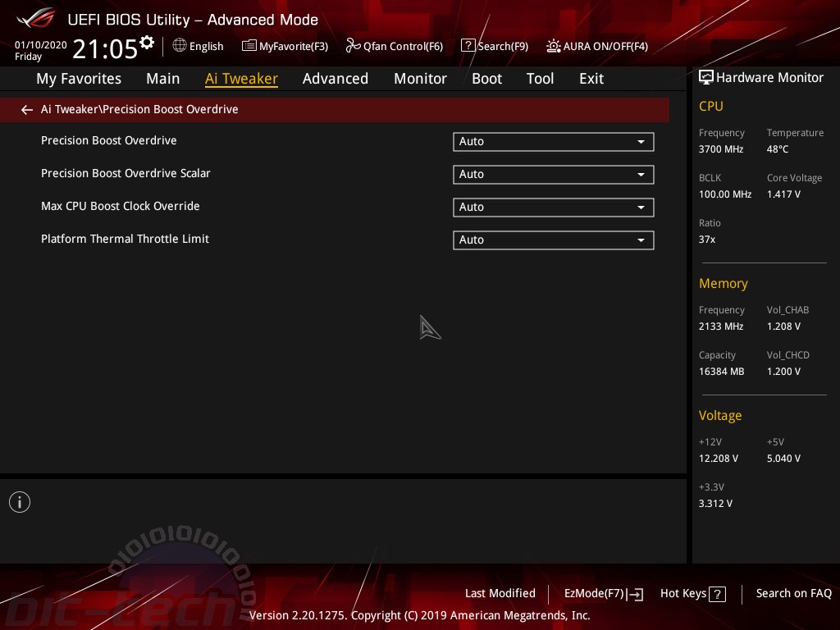Toggle AURA ON/OFF(F4)
This screenshot has height=630, width=840.
pos(605,47)
